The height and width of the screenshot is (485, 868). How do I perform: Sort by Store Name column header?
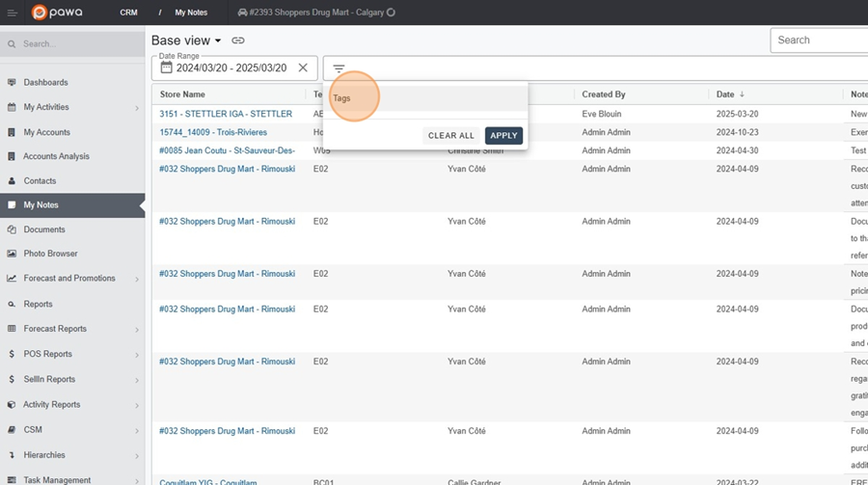[182, 94]
